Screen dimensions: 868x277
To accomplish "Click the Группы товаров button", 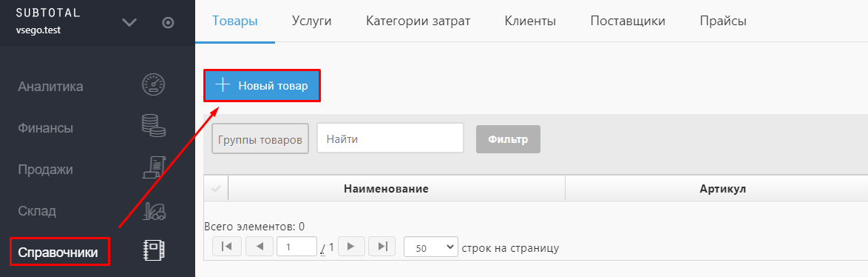I will 260,138.
